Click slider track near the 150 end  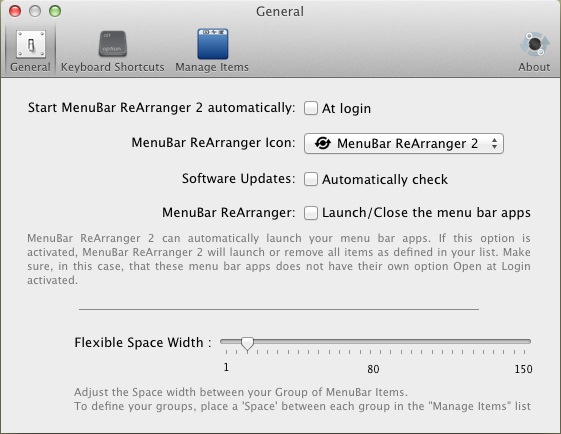point(525,342)
